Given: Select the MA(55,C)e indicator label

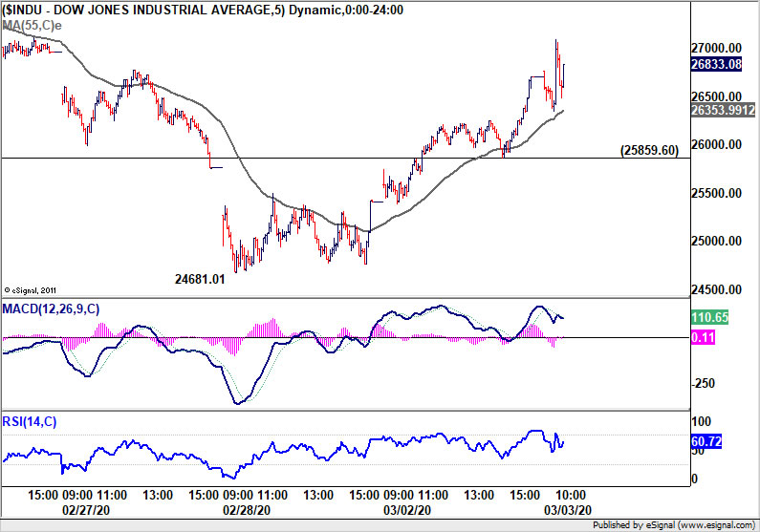Looking at the screenshot, I should [x=32, y=25].
